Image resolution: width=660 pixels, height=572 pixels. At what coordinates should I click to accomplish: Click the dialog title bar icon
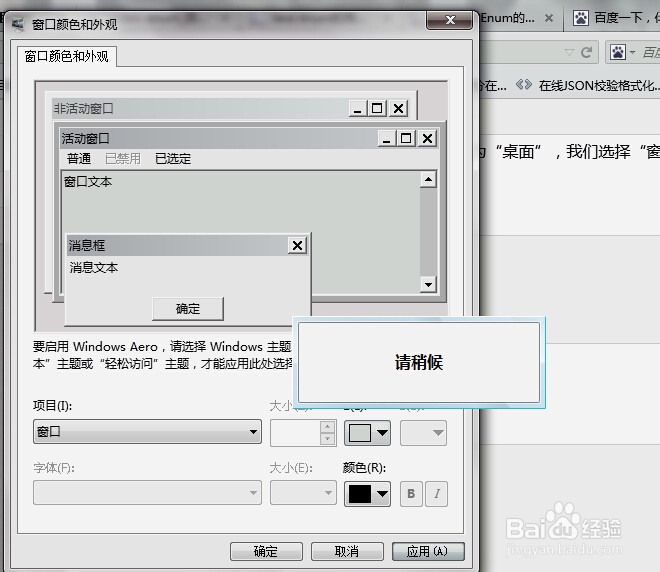tap(18, 24)
